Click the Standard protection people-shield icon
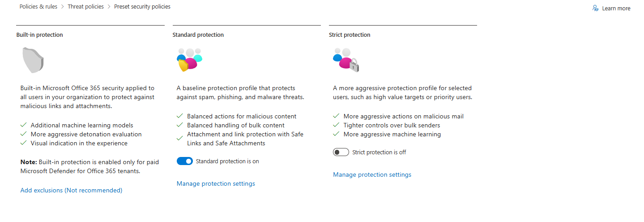 click(x=189, y=60)
